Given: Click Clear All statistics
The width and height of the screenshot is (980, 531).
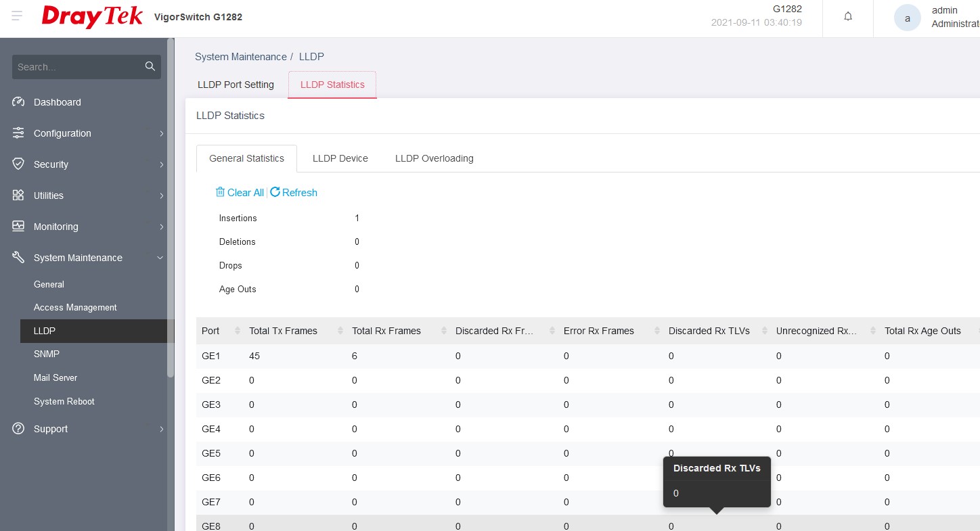Looking at the screenshot, I should click(240, 193).
